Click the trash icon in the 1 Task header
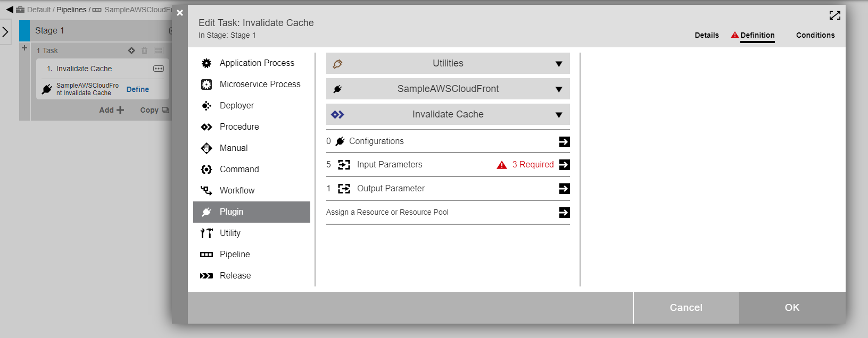Viewport: 868px width, 338px height. coord(144,50)
